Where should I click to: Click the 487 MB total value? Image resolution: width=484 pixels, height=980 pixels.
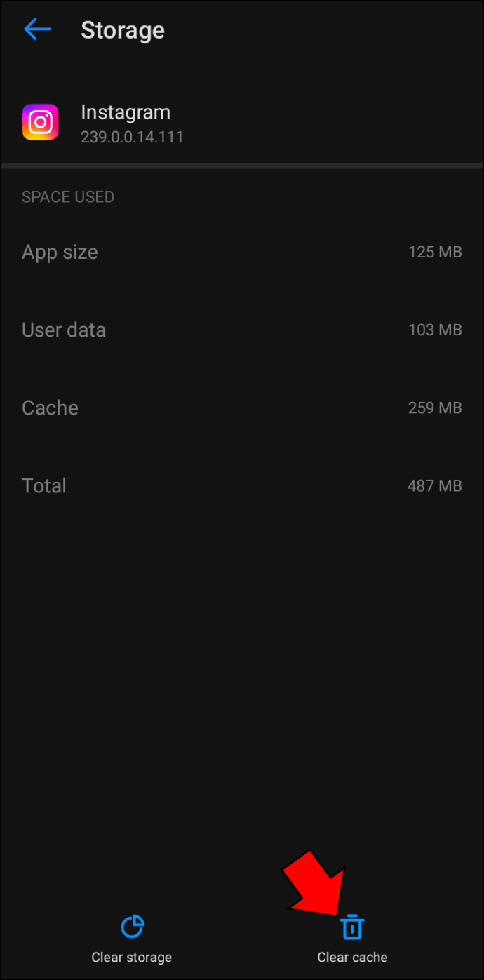tap(435, 485)
